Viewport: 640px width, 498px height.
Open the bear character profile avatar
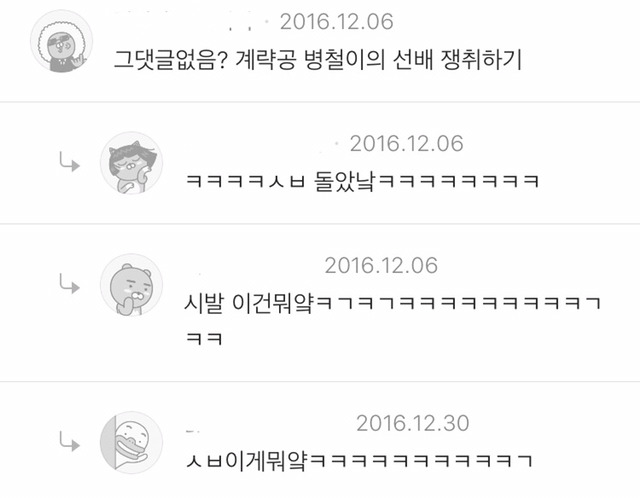(131, 285)
